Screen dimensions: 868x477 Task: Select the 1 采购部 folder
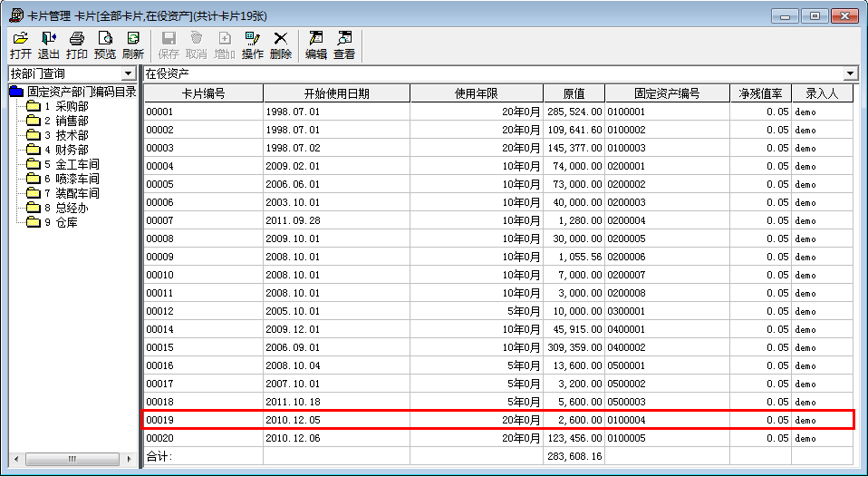tap(58, 106)
